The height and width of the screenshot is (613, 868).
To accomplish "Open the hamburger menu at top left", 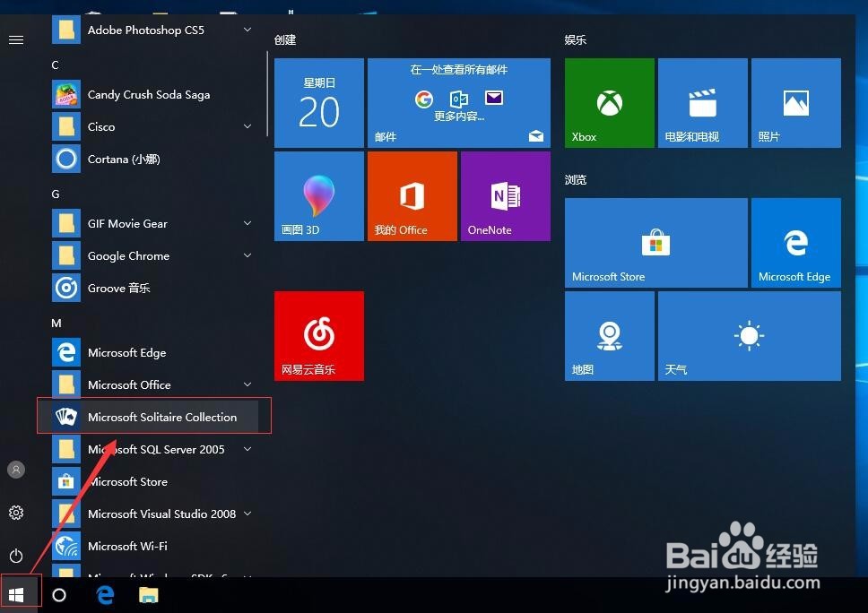I will tap(16, 39).
